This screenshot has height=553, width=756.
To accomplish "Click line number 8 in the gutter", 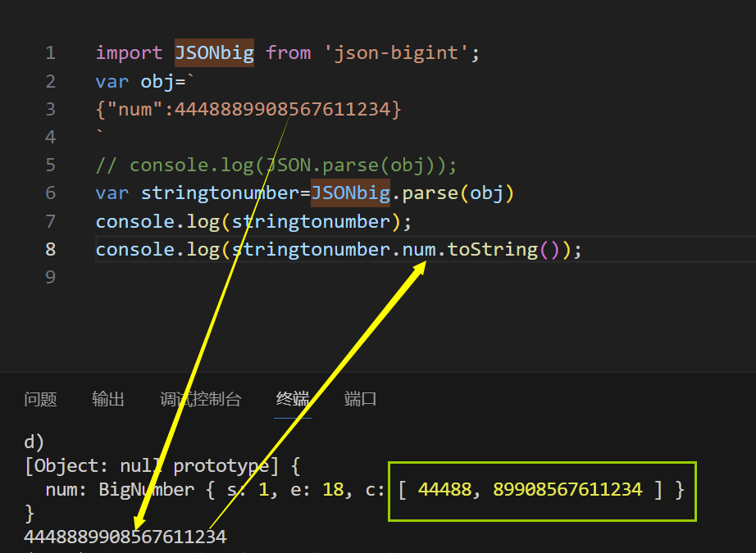I will coord(51,249).
